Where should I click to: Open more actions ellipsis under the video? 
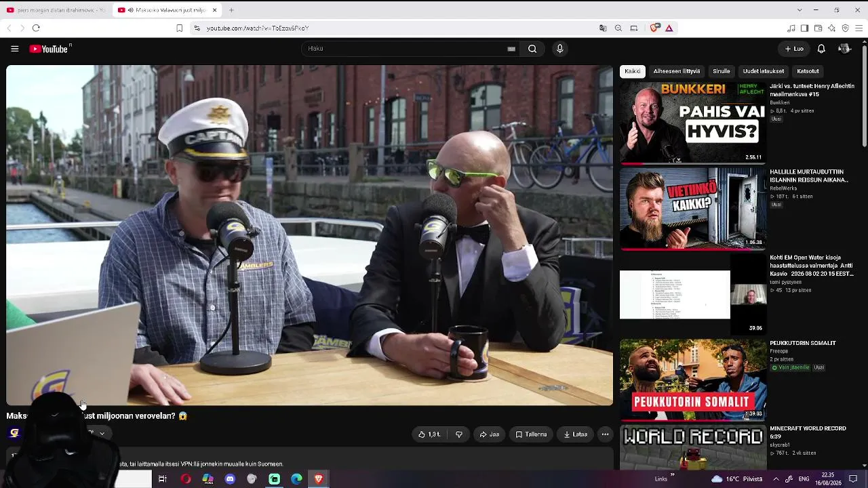coord(605,434)
